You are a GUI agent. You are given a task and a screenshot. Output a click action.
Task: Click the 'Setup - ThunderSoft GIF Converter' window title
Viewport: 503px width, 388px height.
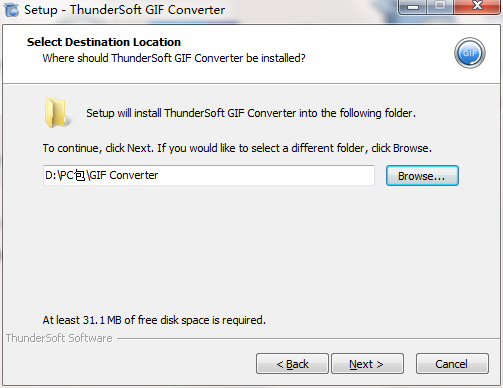(x=124, y=10)
